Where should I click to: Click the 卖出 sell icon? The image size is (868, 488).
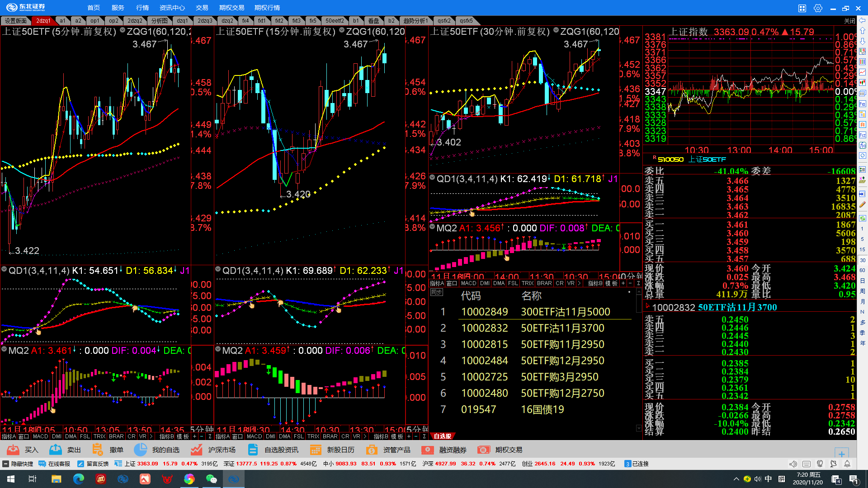56,450
